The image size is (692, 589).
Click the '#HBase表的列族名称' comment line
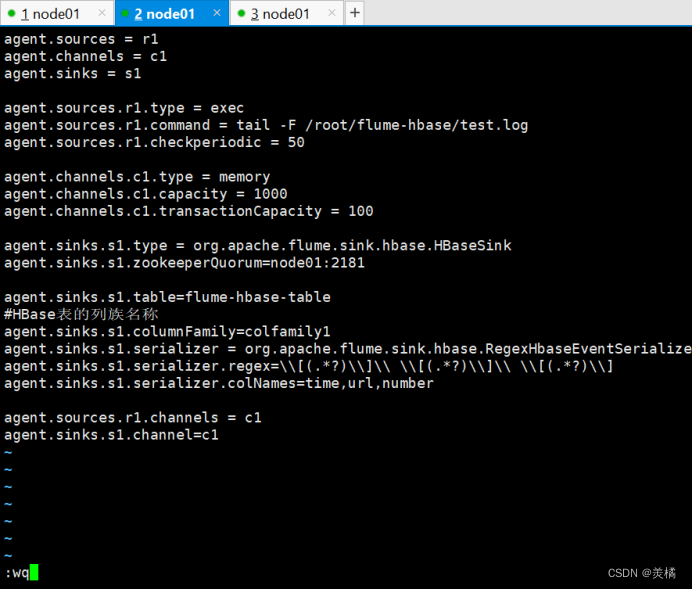click(81, 315)
